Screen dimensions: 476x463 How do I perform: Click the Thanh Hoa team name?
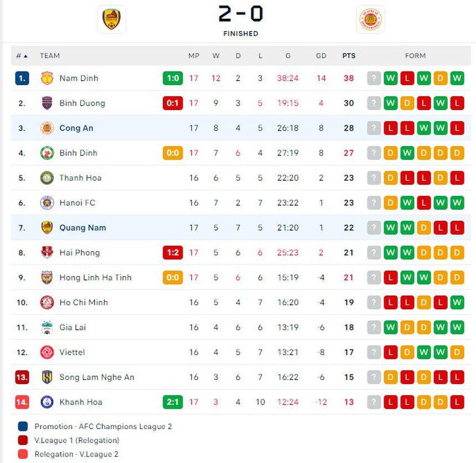tap(80, 178)
